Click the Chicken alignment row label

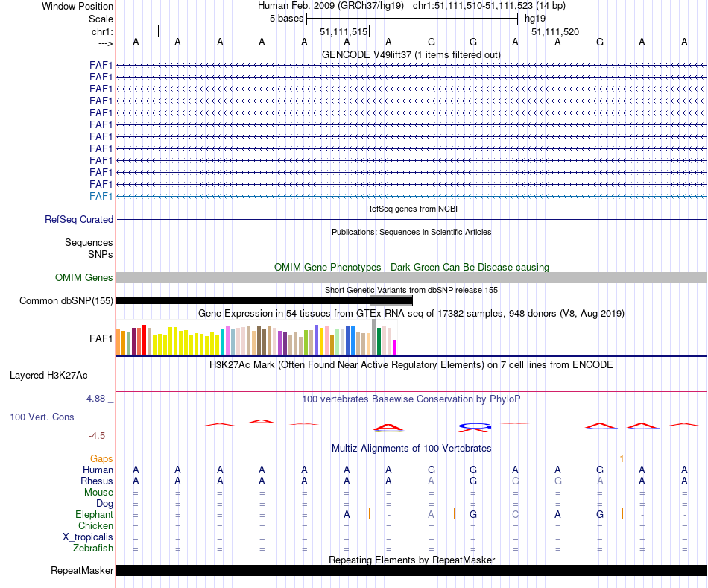click(95, 525)
